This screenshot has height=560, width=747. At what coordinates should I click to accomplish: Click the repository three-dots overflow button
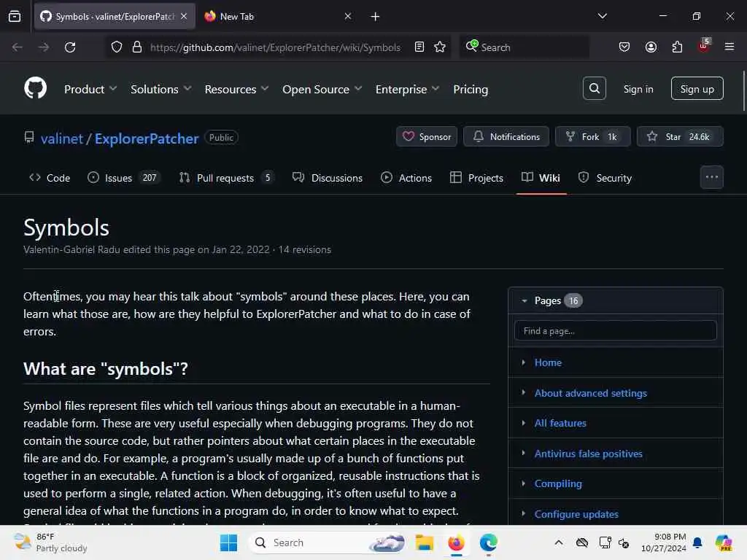712,177
